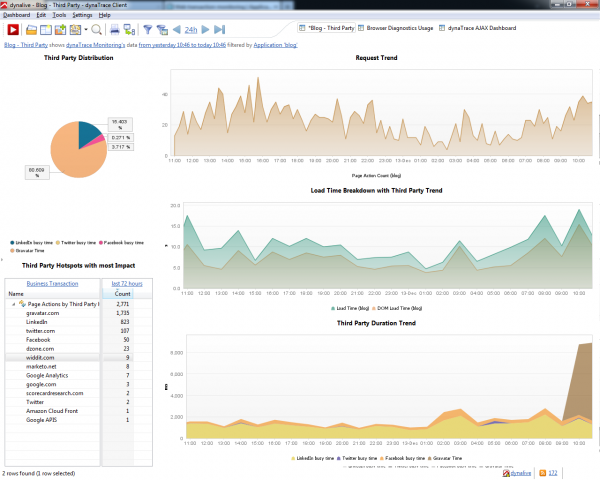
Task: Click the from yesterday 10:46 timeframe link
Action: 182,45
